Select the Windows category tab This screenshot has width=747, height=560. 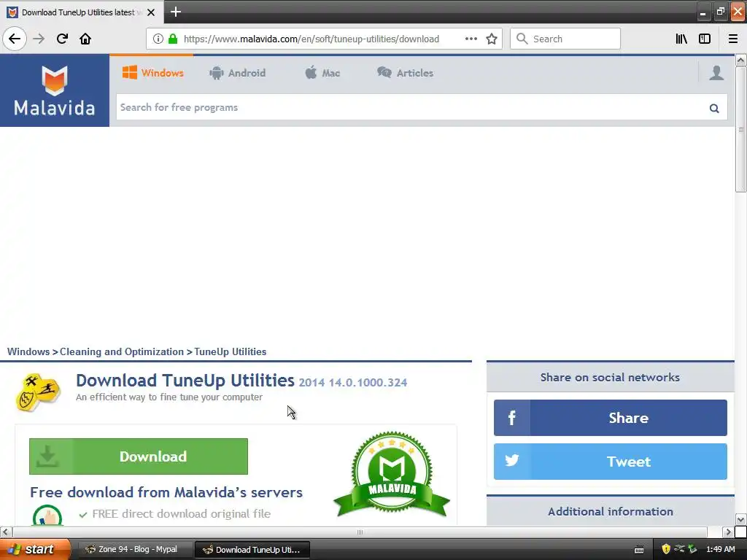153,73
